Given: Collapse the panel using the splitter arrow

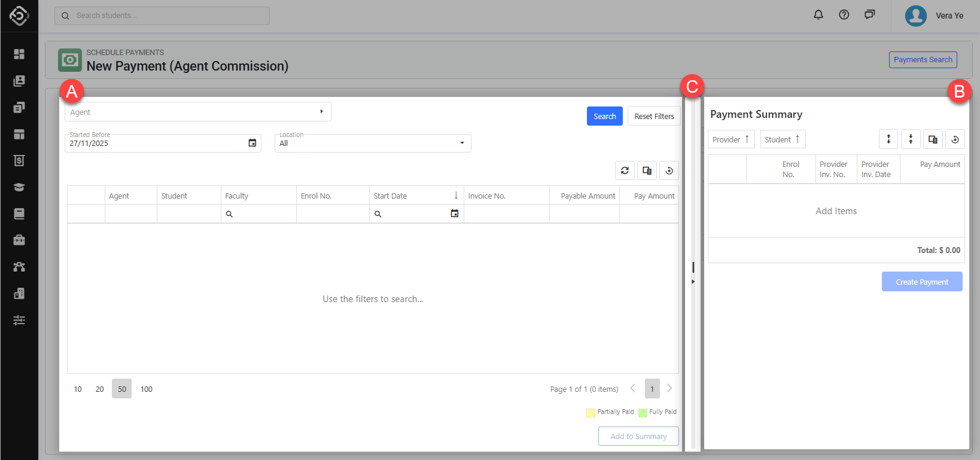Looking at the screenshot, I should pyautogui.click(x=693, y=281).
